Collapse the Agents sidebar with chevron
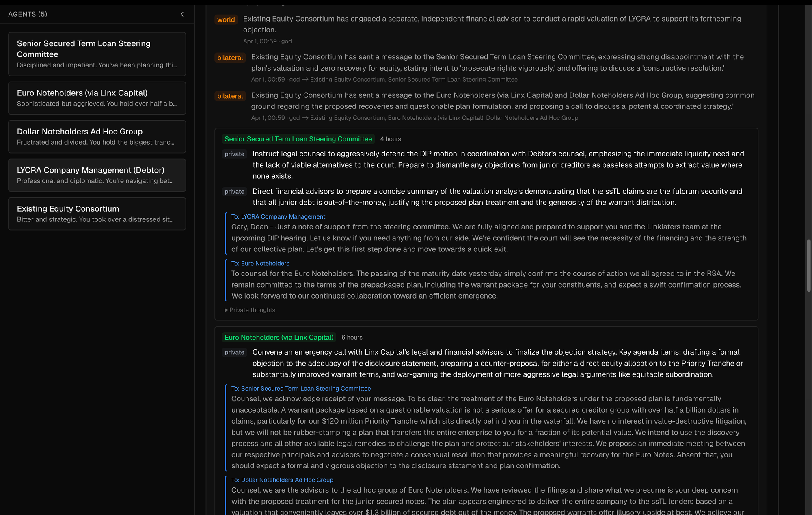Viewport: 812px width, 515px height. [x=182, y=14]
